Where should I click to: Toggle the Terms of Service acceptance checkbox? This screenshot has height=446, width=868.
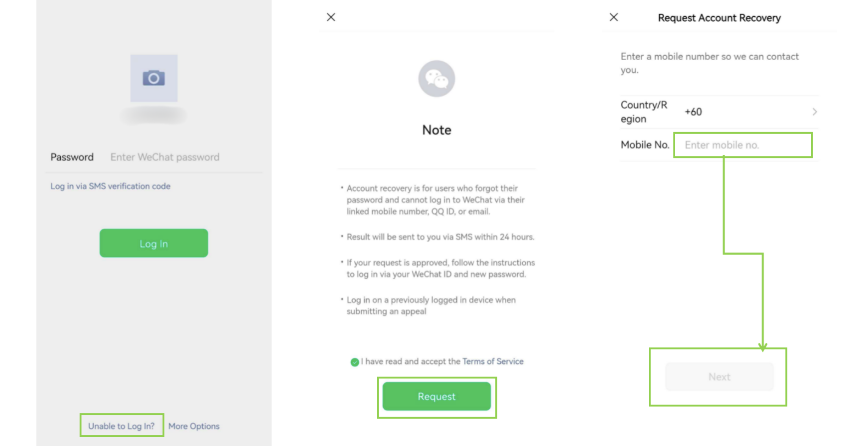[354, 362]
